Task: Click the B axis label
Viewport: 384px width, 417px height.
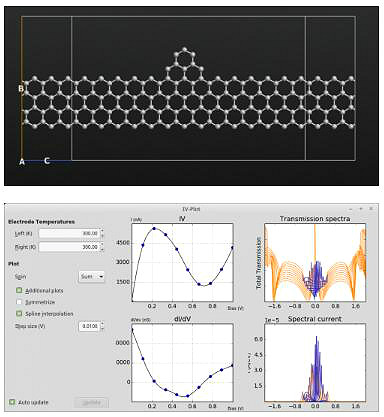Action: tap(21, 89)
